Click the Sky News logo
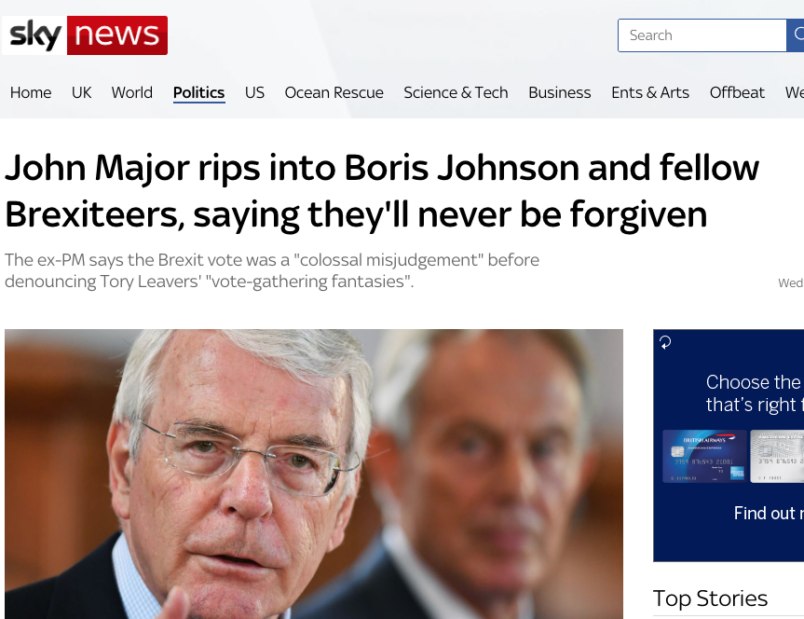 (x=85, y=35)
